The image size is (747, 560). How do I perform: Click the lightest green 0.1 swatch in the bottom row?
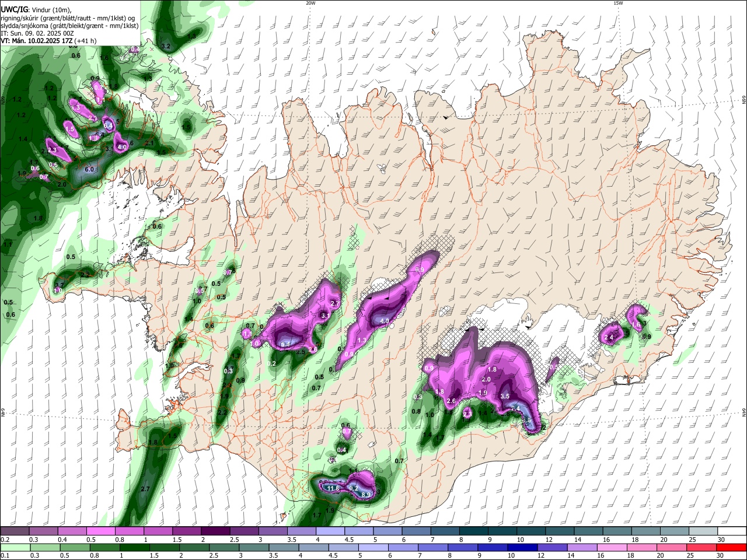[15, 547]
